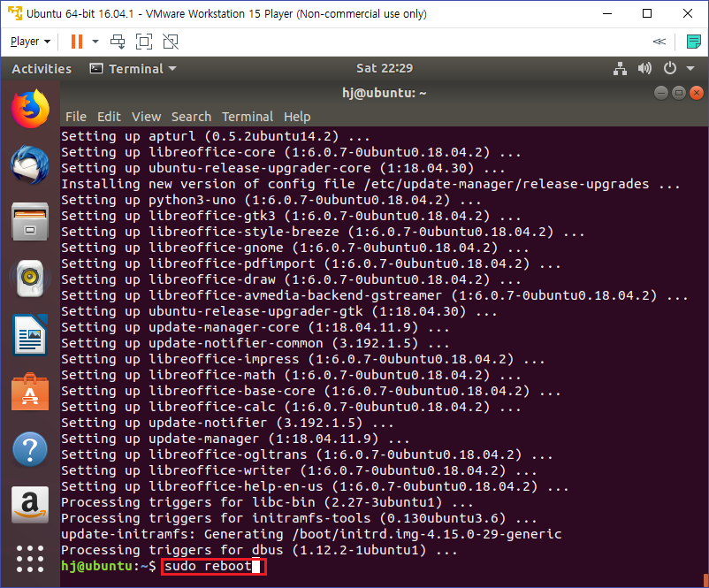
Task: Open the Amazon dock launcher
Action: (x=30, y=505)
